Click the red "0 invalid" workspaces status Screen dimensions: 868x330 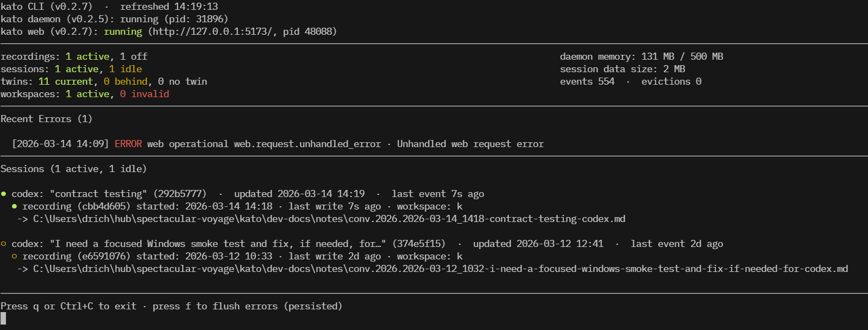(x=144, y=94)
